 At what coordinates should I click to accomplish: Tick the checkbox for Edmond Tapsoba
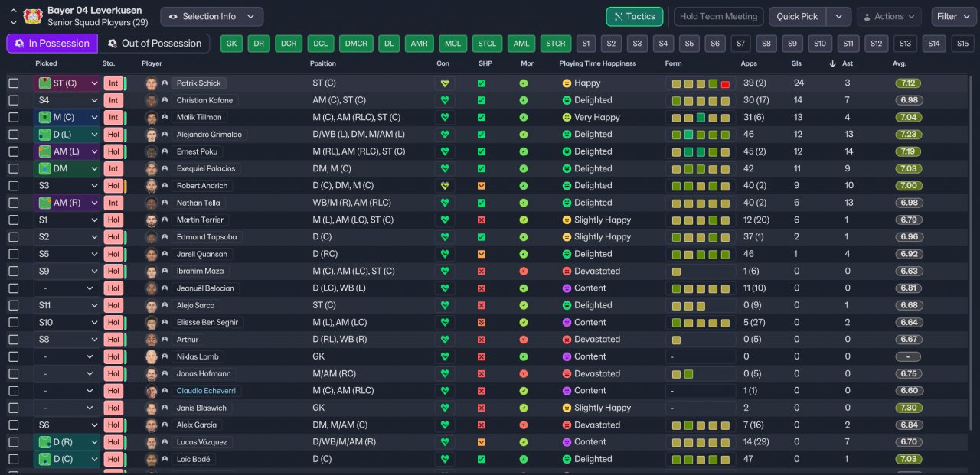click(x=14, y=237)
